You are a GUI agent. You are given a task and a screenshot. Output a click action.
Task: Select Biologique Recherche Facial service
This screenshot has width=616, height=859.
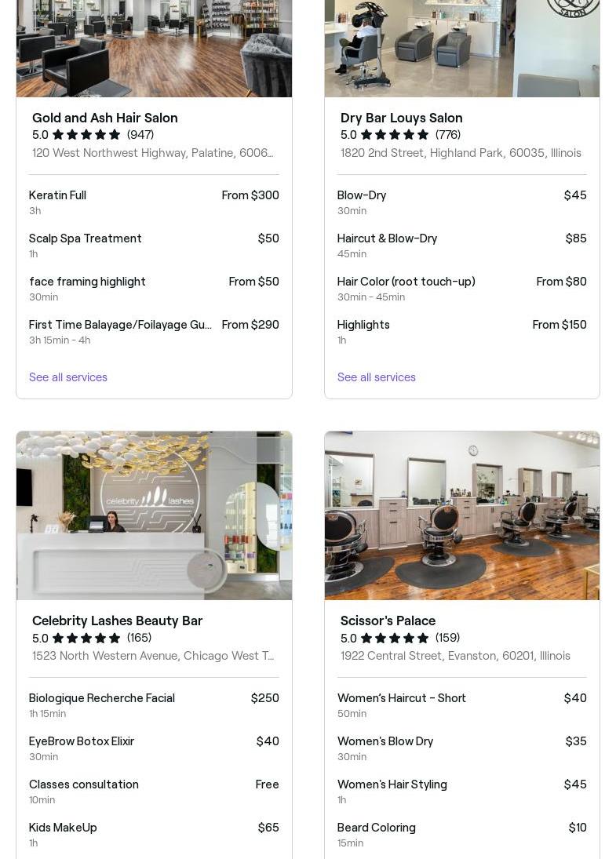click(154, 704)
